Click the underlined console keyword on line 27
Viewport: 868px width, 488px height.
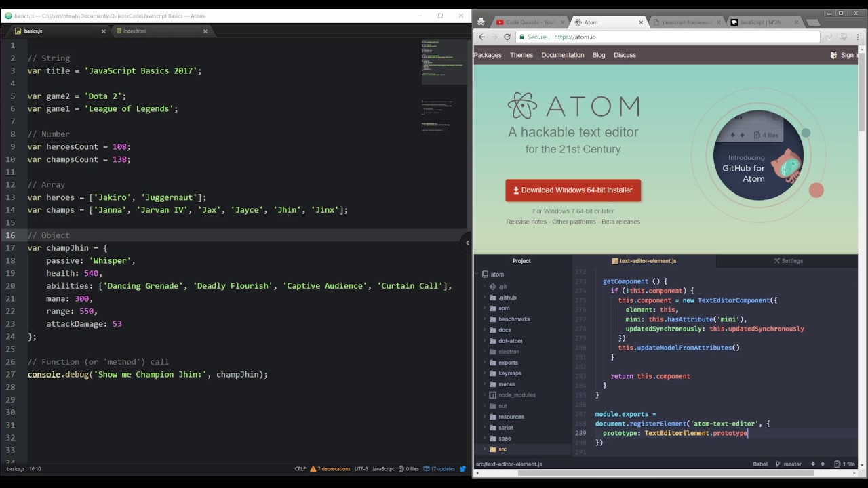[44, 374]
